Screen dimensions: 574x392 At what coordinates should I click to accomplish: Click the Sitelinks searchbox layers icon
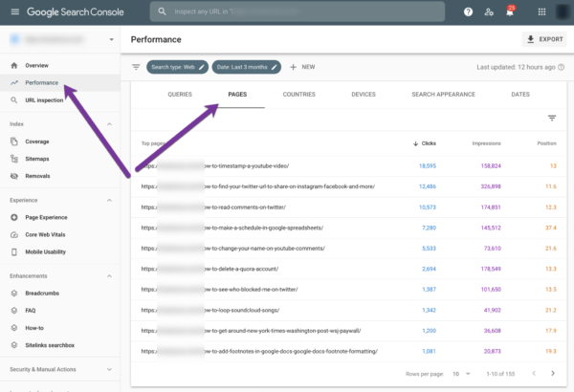coord(14,345)
